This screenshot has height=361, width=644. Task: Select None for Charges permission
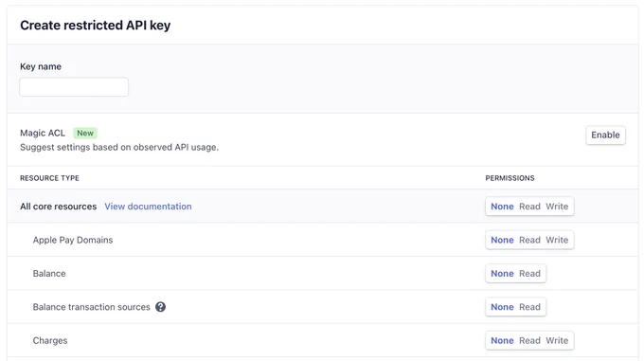(502, 340)
